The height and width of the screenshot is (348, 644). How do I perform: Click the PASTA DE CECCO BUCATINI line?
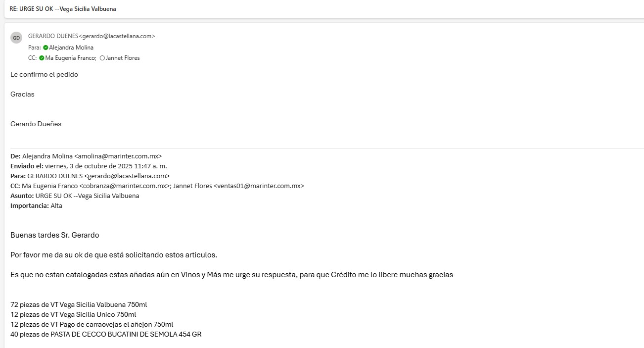click(106, 334)
